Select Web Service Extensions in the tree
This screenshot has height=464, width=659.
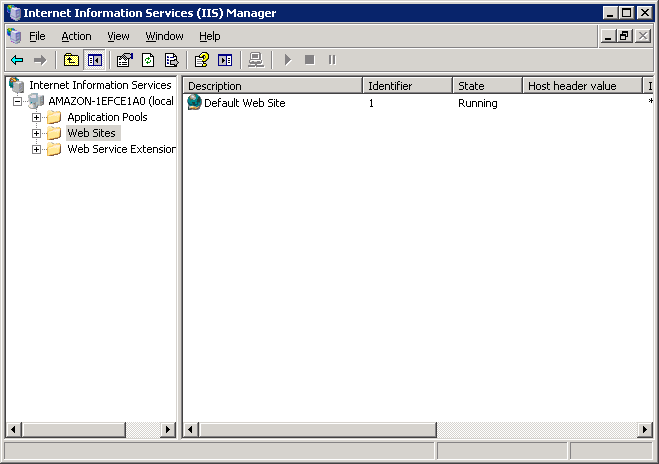(121, 149)
